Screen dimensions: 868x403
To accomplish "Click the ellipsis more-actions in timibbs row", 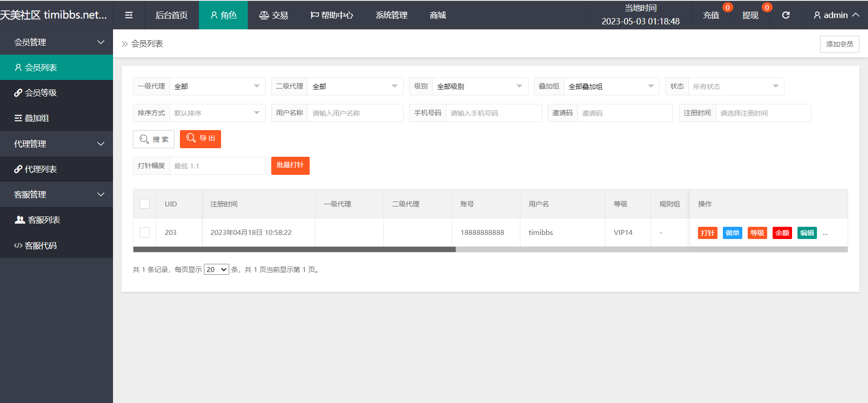I will tap(825, 234).
